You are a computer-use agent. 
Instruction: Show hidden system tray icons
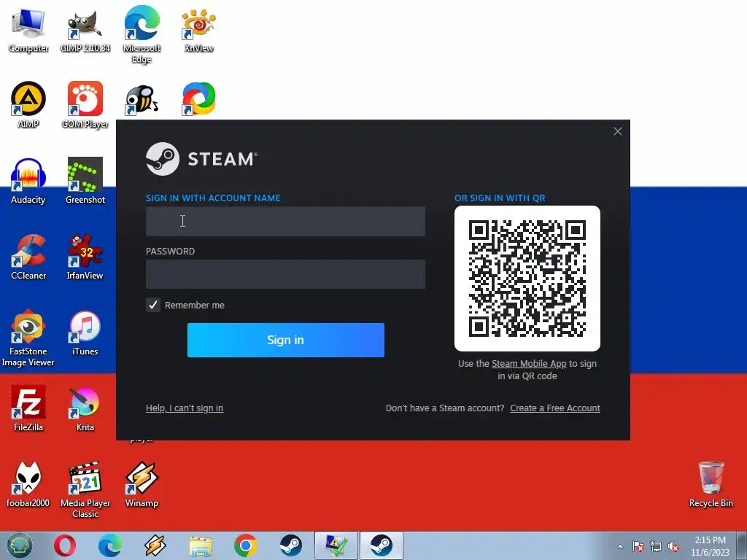click(620, 546)
